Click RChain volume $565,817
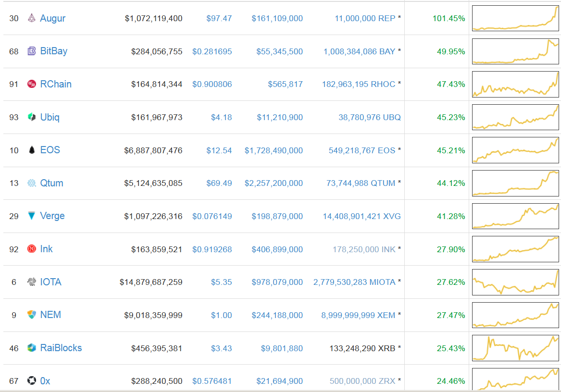The width and height of the screenshot is (561, 392). click(x=286, y=85)
